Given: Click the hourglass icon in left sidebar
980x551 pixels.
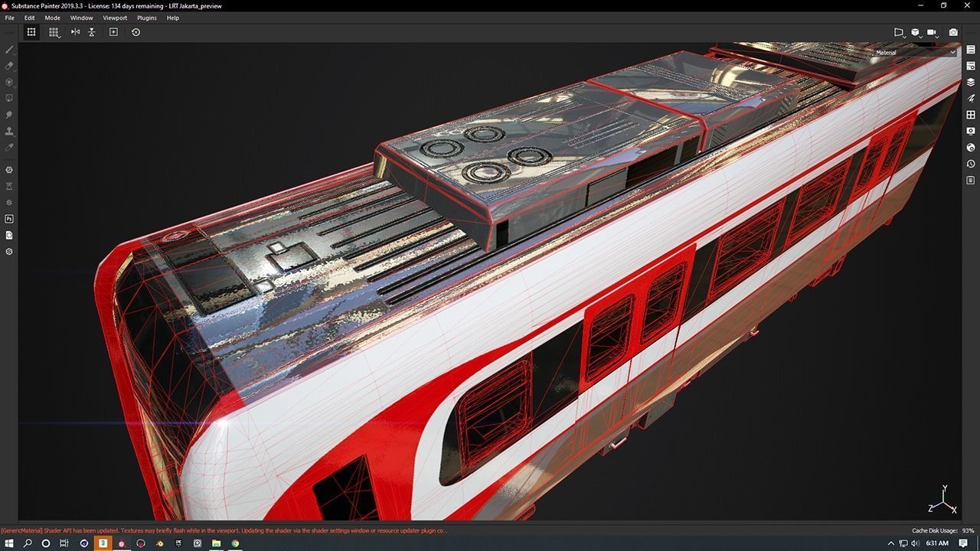Looking at the screenshot, I should pyautogui.click(x=9, y=186).
